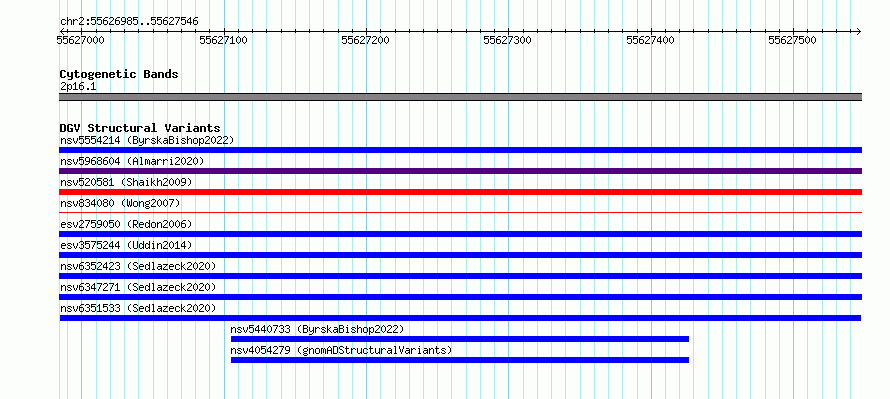This screenshot has height=399, width=890.
Task: Click ruler position 55627100
Action: coord(224,40)
